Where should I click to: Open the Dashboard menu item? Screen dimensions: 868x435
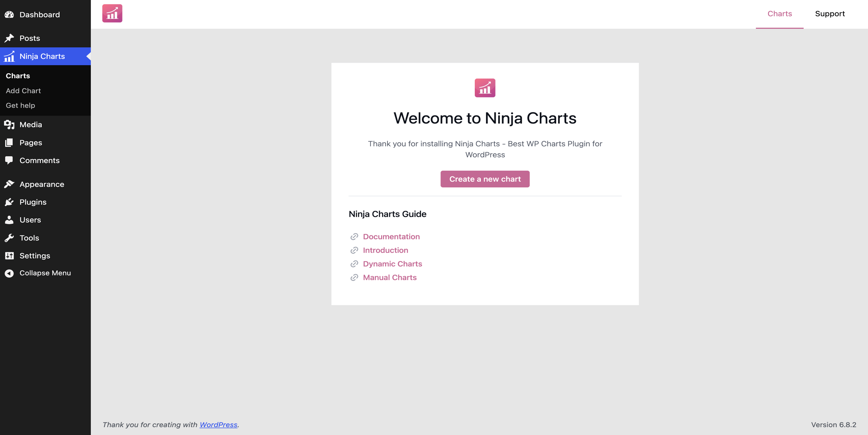pyautogui.click(x=46, y=15)
